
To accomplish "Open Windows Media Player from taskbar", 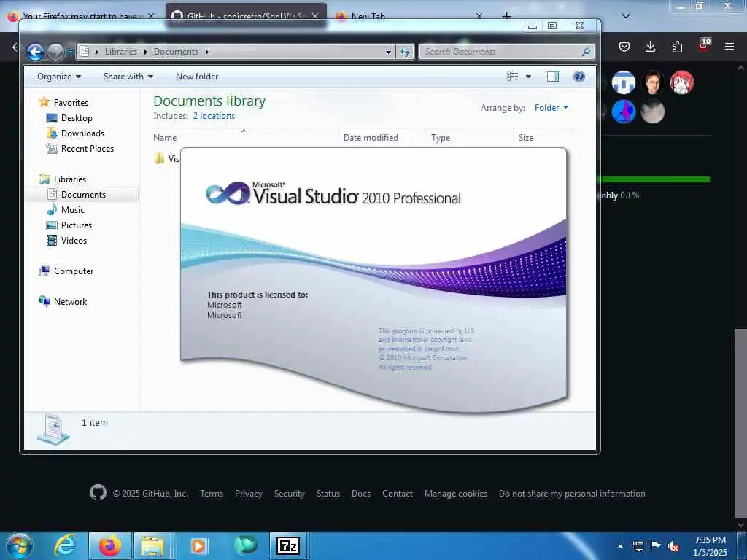I will point(198,545).
